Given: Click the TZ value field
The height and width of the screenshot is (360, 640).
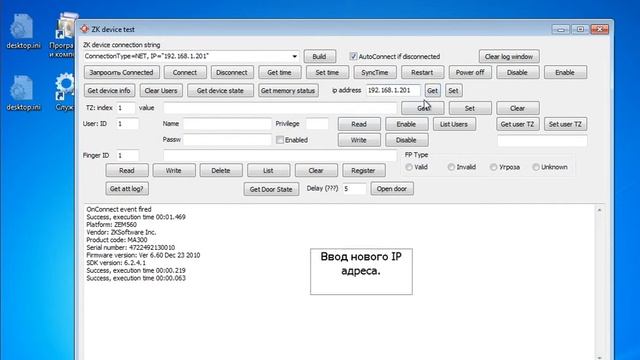Looking at the screenshot, I should pyautogui.click(x=280, y=108).
